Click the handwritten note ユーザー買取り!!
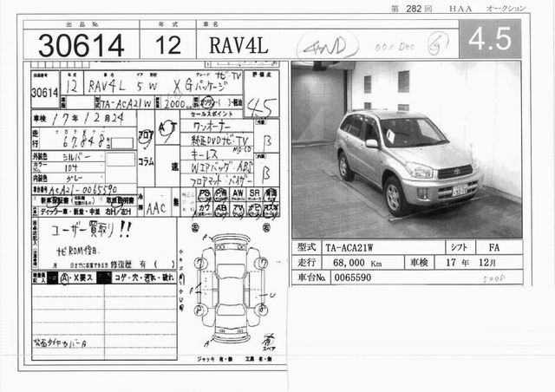Screen dimensions: 555x392 tap(91, 231)
